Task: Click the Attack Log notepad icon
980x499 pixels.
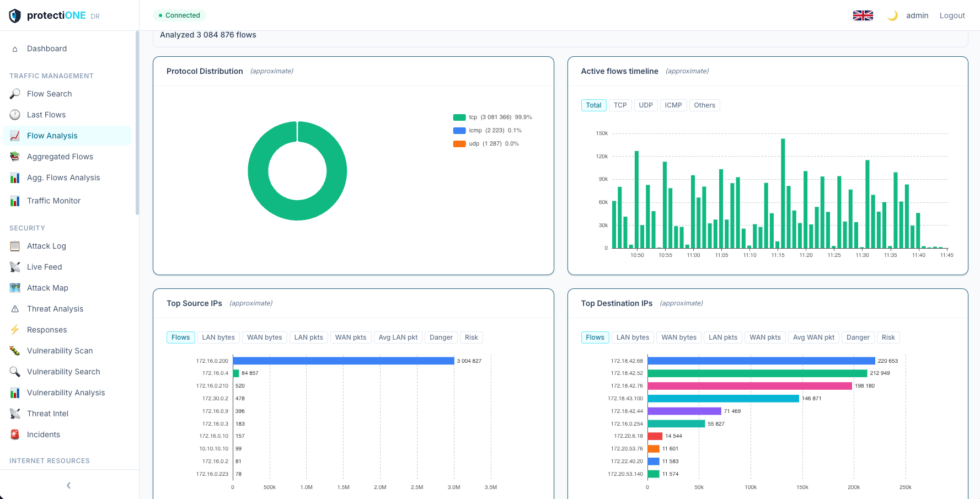Action: click(15, 246)
